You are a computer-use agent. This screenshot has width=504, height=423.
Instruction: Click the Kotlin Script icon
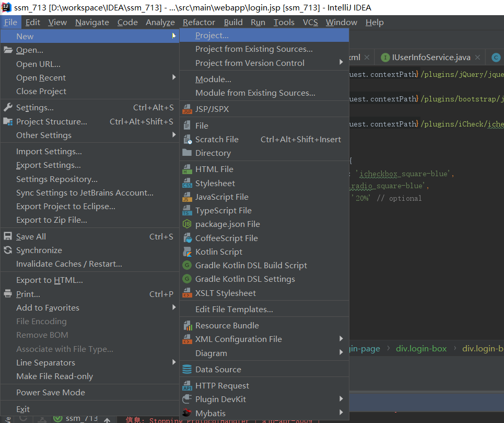click(187, 251)
